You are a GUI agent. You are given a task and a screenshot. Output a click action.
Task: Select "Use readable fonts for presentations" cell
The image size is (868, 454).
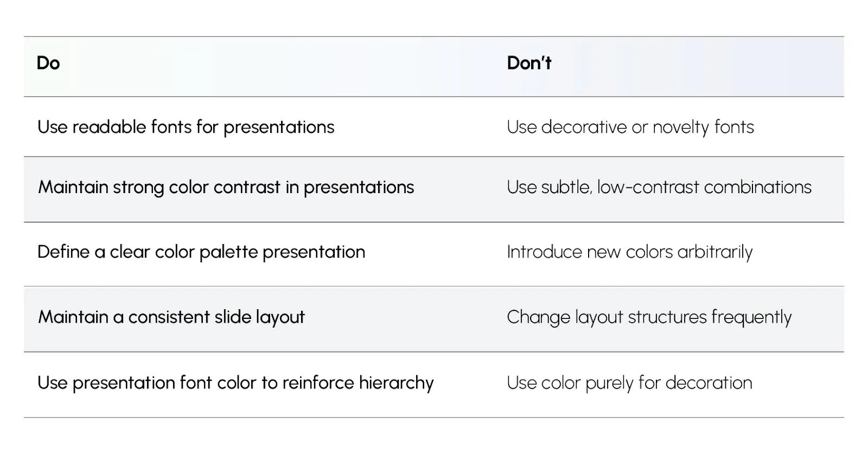186,127
